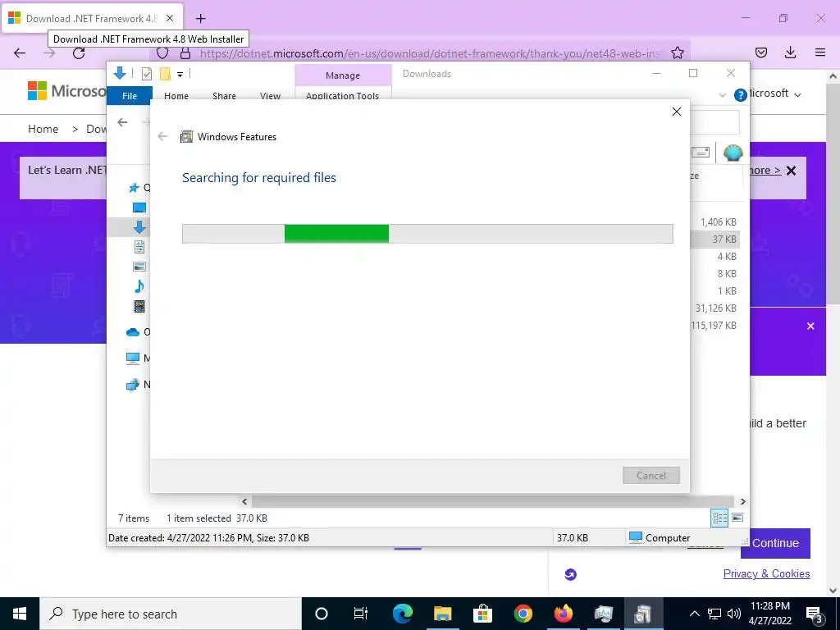This screenshot has width=840, height=630.
Task: Select the 31,126 KB file row
Action: click(715, 308)
